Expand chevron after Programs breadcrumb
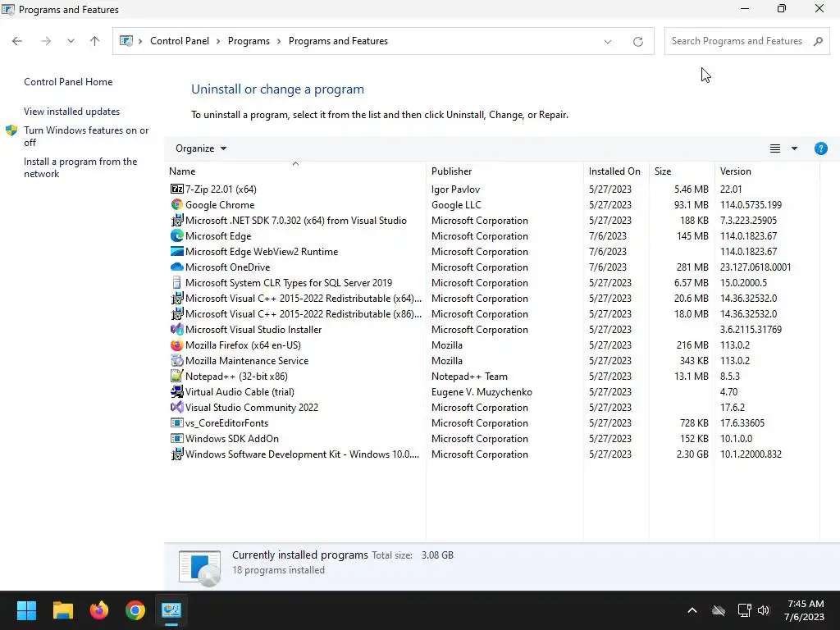The height and width of the screenshot is (630, 840). point(279,41)
